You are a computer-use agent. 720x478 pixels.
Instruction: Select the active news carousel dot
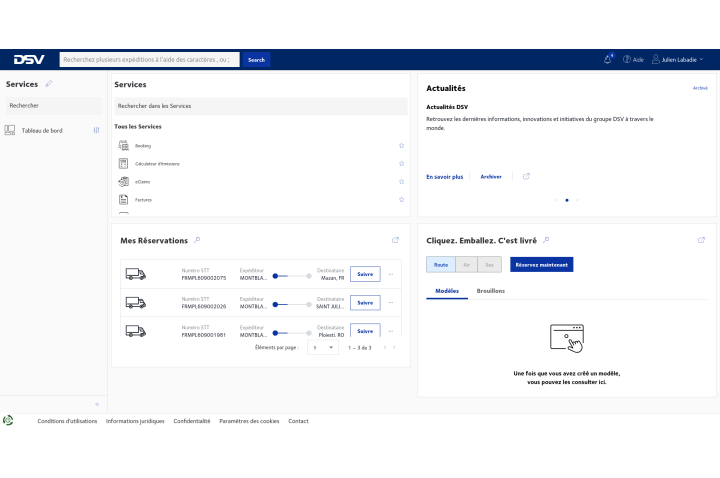coord(567,200)
